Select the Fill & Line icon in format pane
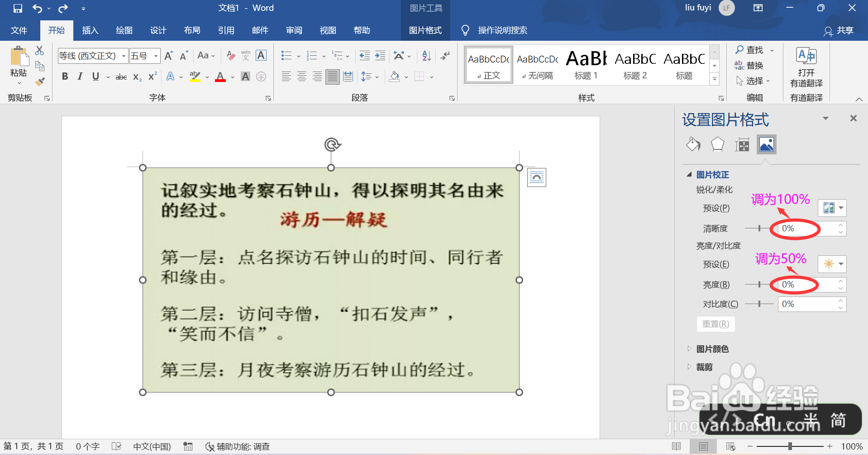The width and height of the screenshot is (868, 455). (693, 144)
